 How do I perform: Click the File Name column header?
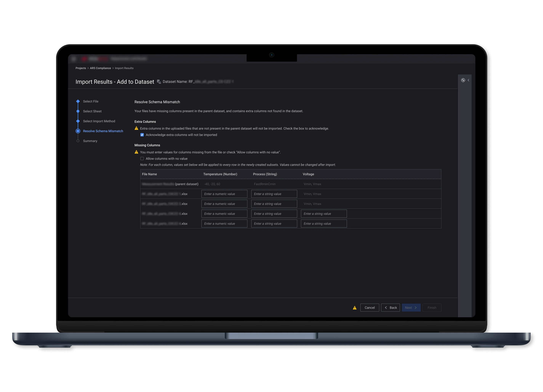(x=149, y=174)
